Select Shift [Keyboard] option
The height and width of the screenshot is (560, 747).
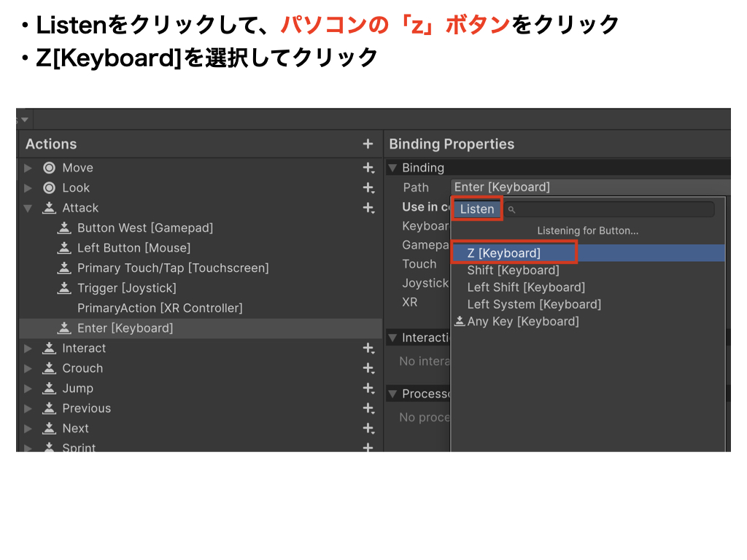point(513,271)
